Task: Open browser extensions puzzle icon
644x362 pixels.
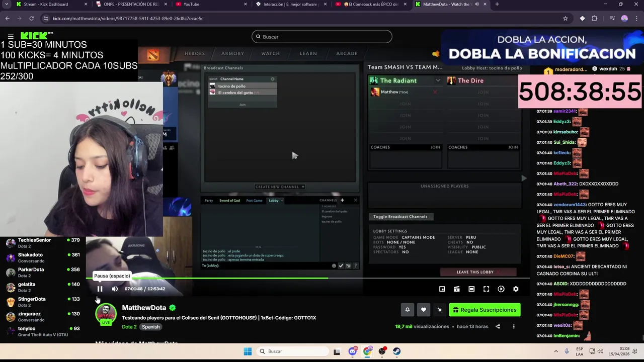Action: (594, 18)
